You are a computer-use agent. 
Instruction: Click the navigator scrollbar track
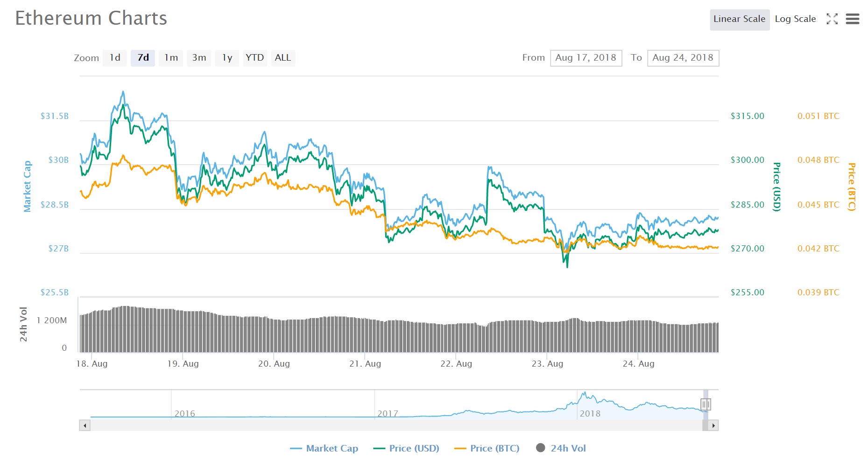(396, 425)
